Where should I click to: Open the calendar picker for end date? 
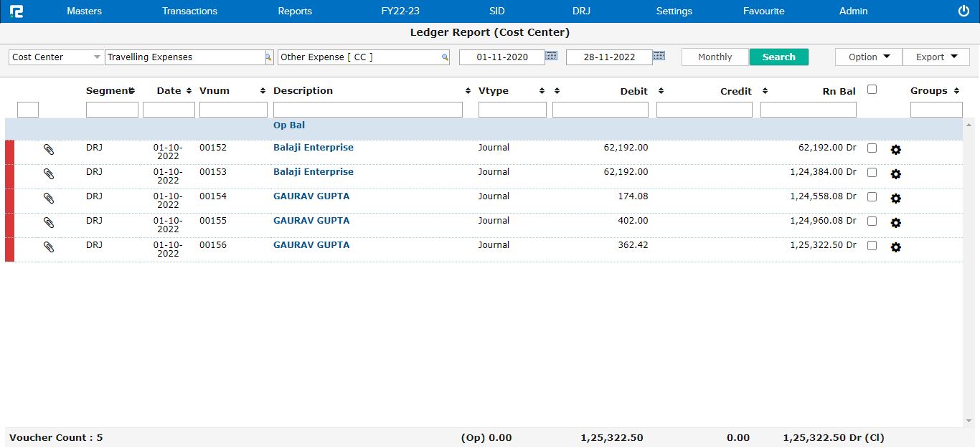659,56
